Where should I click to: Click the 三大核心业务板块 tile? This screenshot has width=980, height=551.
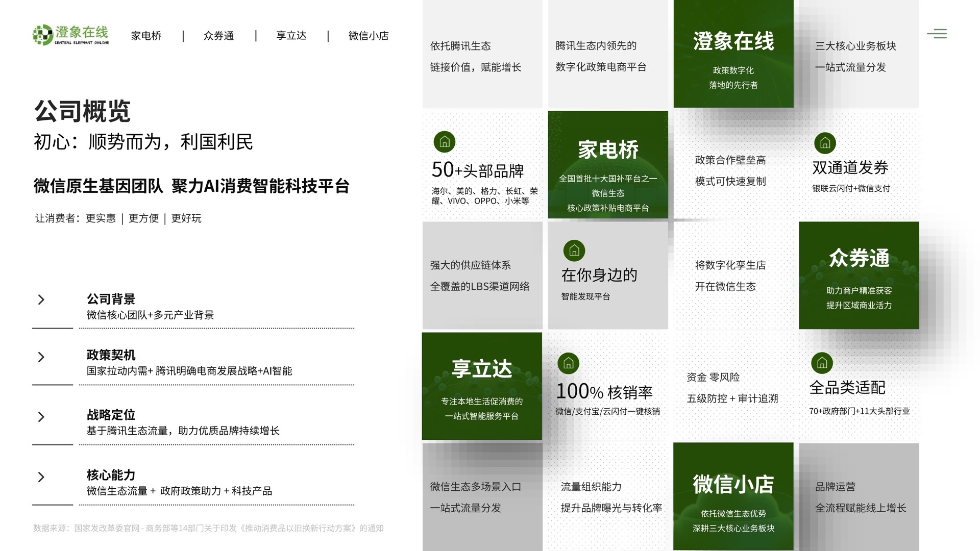coord(859,54)
